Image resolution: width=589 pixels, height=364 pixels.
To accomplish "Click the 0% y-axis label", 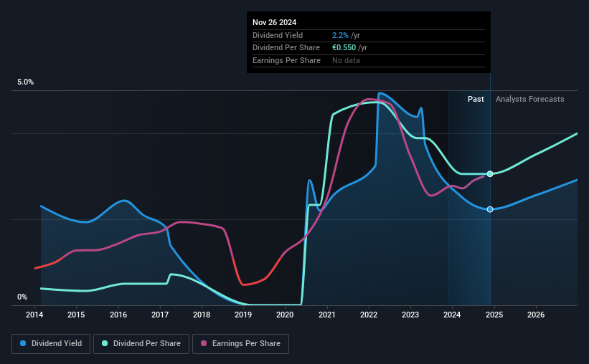I will [22, 297].
